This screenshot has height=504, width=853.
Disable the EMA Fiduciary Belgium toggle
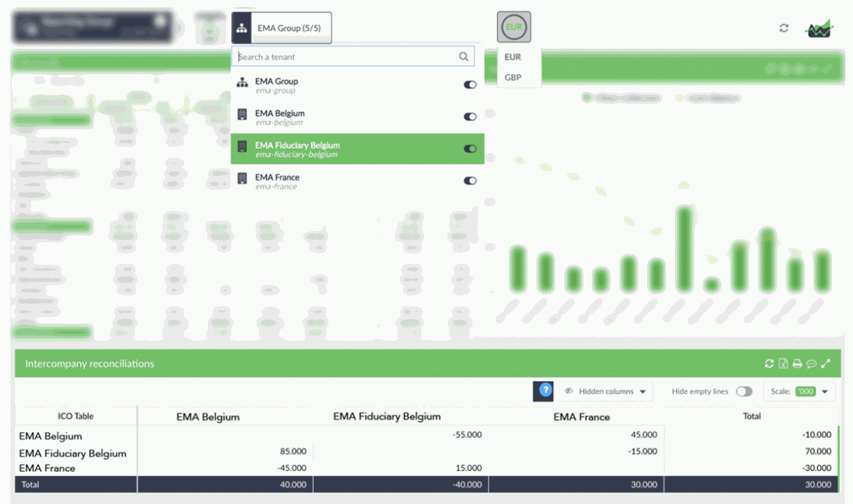pyautogui.click(x=470, y=149)
